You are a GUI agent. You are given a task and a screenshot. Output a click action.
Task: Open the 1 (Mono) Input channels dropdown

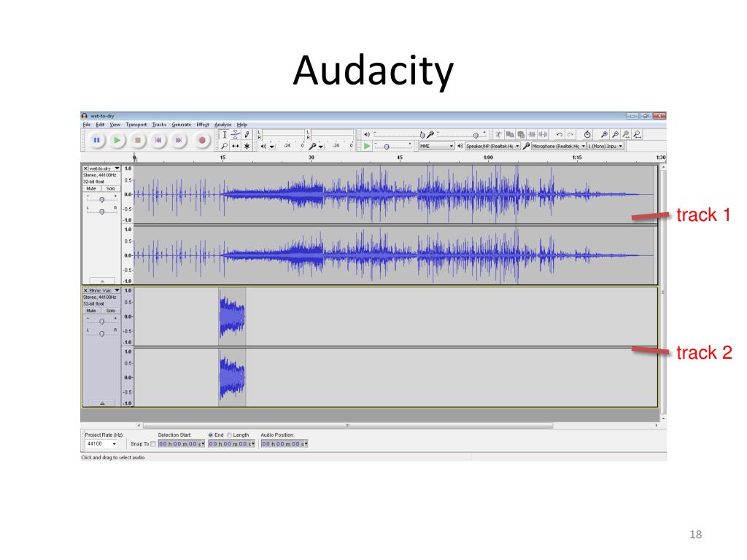605,146
